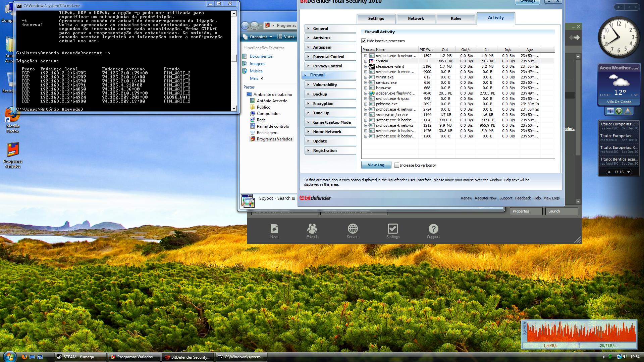Switch to the Network tab

(x=416, y=18)
